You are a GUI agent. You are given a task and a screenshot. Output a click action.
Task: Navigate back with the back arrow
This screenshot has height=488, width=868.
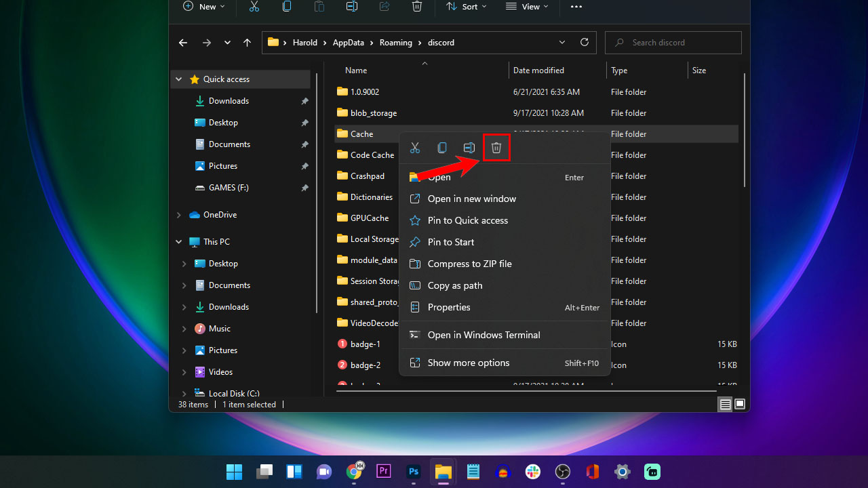coord(182,42)
